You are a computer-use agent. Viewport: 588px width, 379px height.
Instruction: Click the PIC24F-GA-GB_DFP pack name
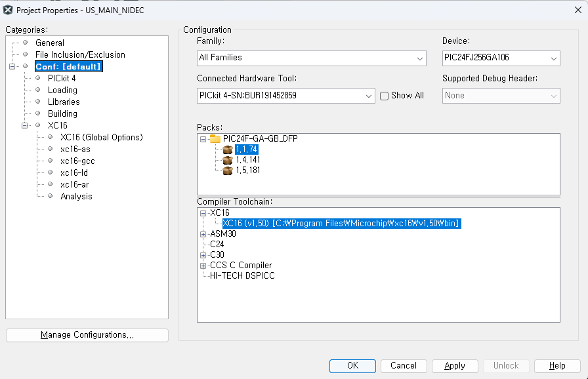[x=261, y=139]
